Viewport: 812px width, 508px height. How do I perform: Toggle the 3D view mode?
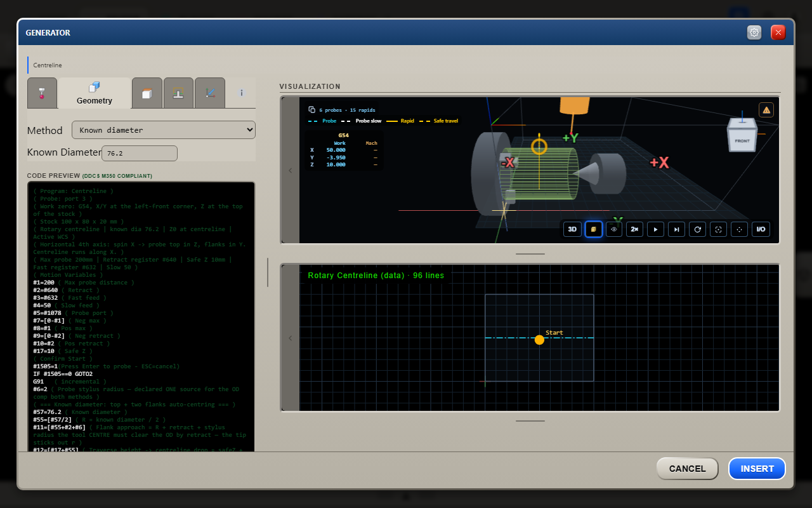click(x=572, y=229)
